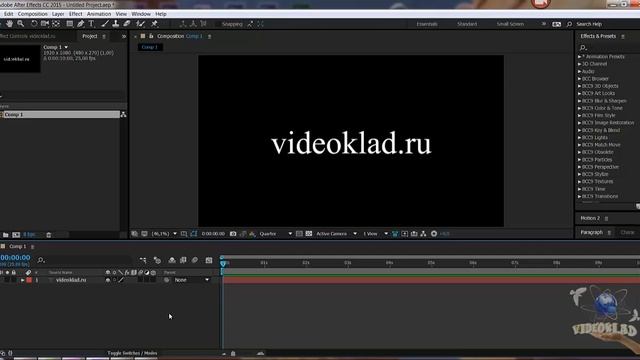The image size is (640, 360).
Task: Toggle Frame Blending enable switch in timeline
Action: pyautogui.click(x=183, y=260)
